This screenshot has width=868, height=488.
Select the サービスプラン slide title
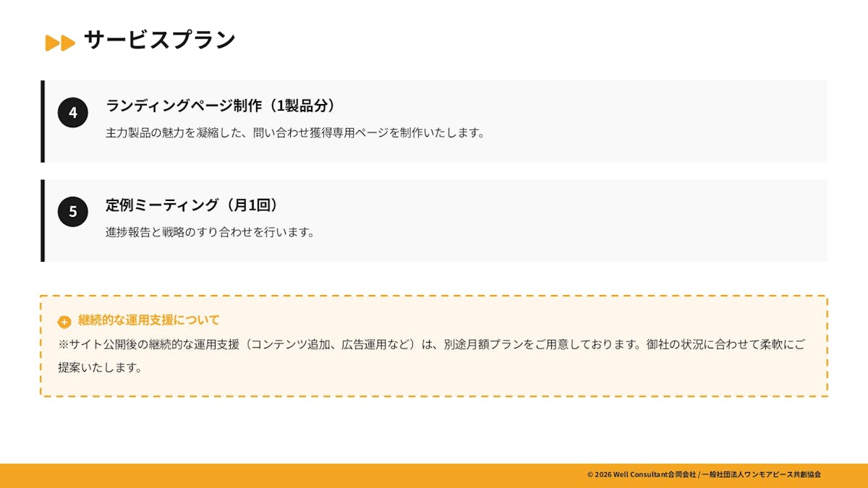[x=160, y=40]
